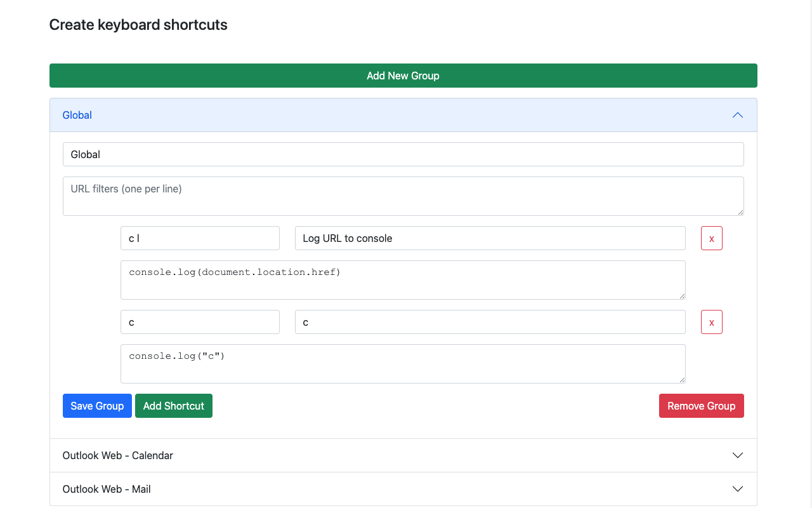This screenshot has width=812, height=508.
Task: Delete the 'Log URL to console' shortcut
Action: pos(711,238)
